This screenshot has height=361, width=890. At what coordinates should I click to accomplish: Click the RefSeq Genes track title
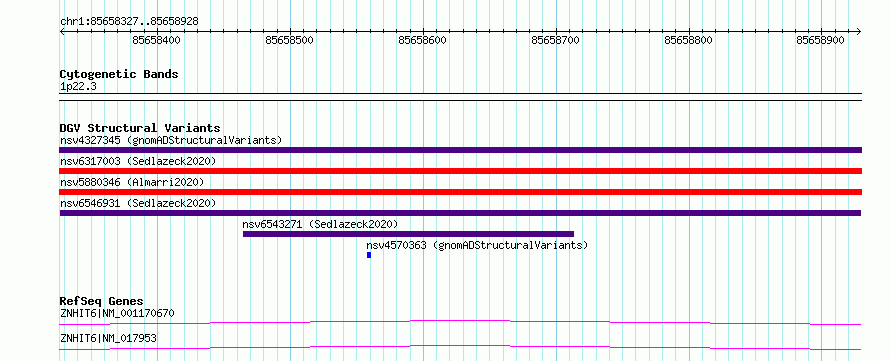(x=102, y=301)
